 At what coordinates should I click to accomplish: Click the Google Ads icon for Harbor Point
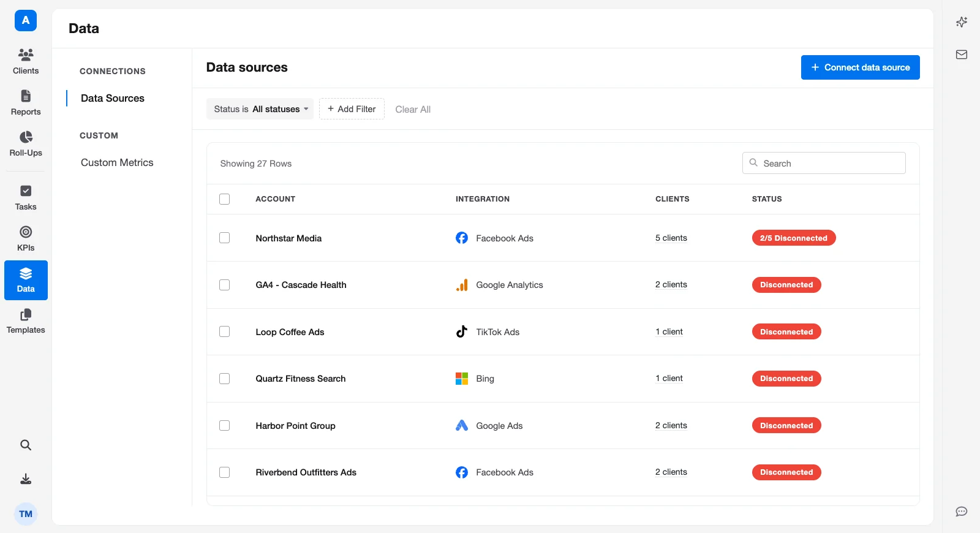click(462, 425)
